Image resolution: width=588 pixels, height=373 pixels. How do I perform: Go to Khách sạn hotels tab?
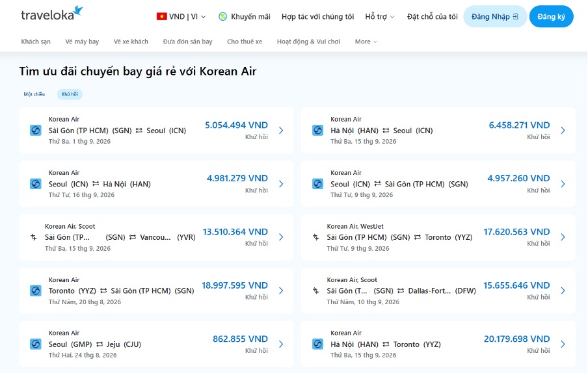coord(36,42)
